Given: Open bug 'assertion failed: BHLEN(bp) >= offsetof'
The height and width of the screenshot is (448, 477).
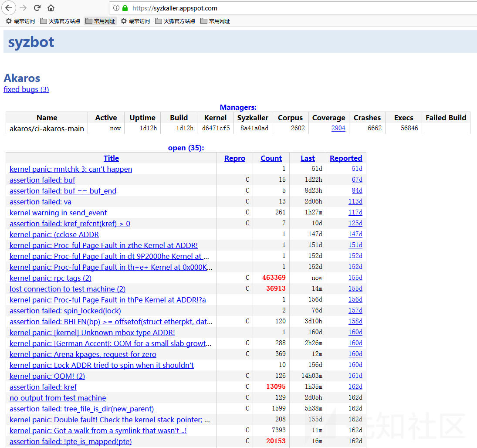Looking at the screenshot, I should point(111,322).
